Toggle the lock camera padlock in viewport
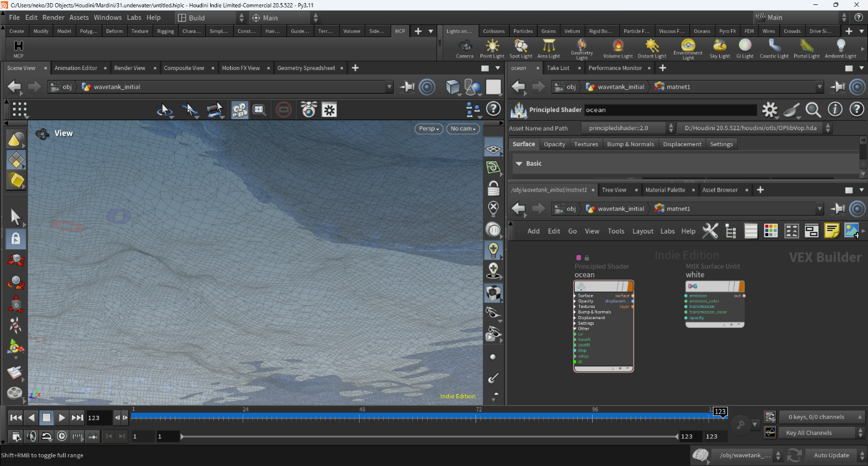This screenshot has width=868, height=466. [x=493, y=188]
